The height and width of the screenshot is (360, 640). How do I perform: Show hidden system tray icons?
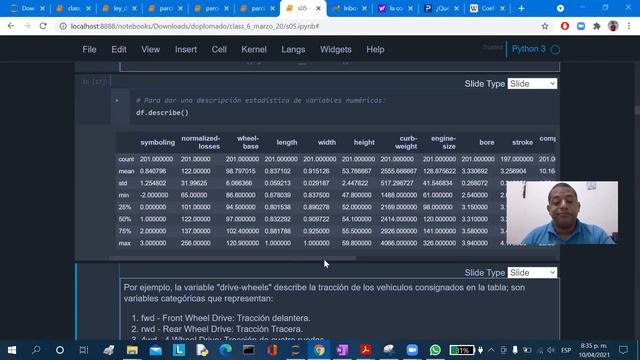click(491, 350)
